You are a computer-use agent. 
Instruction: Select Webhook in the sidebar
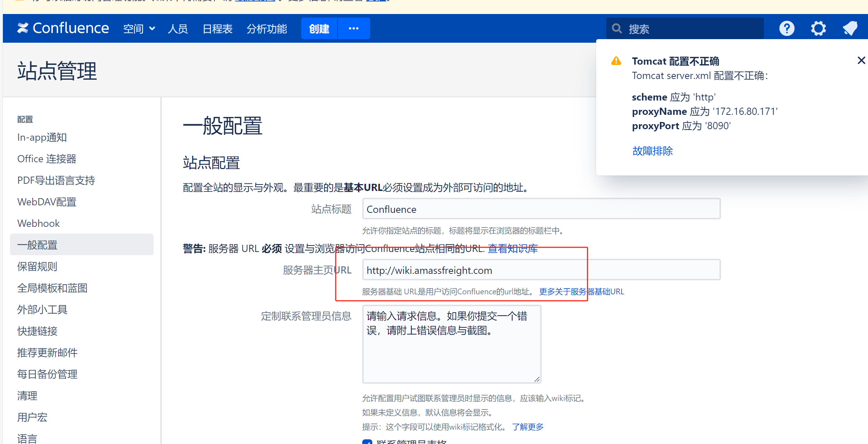pyautogui.click(x=38, y=224)
